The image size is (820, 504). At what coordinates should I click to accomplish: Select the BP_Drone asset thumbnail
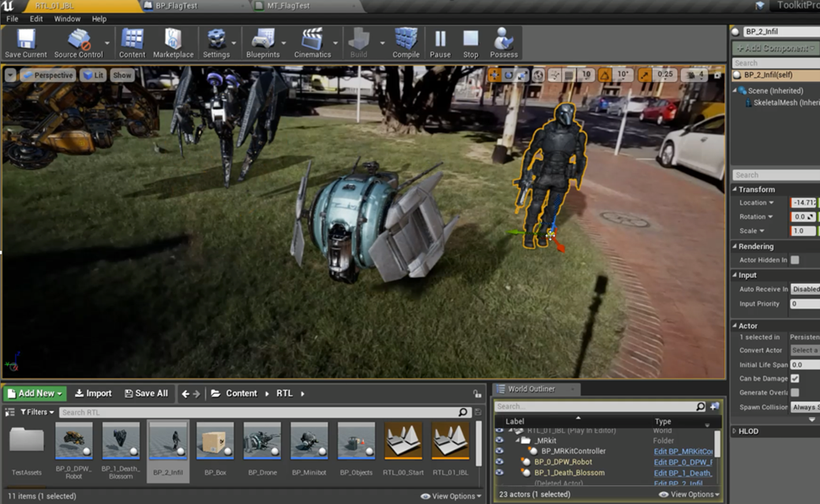click(262, 441)
